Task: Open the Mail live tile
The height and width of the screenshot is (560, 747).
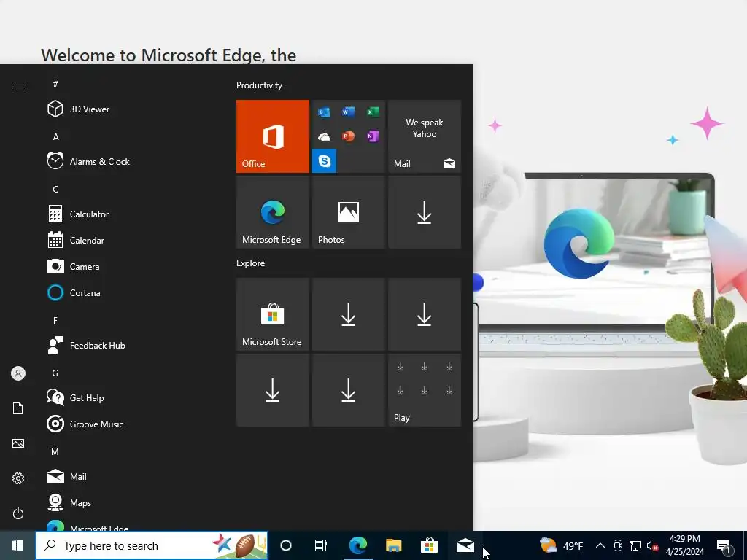Action: (x=425, y=136)
